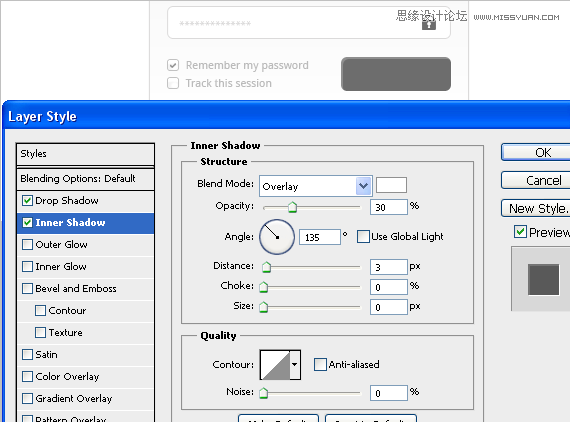This screenshot has width=570, height=422.
Task: Open the Blend Mode dropdown arrow
Action: click(363, 186)
